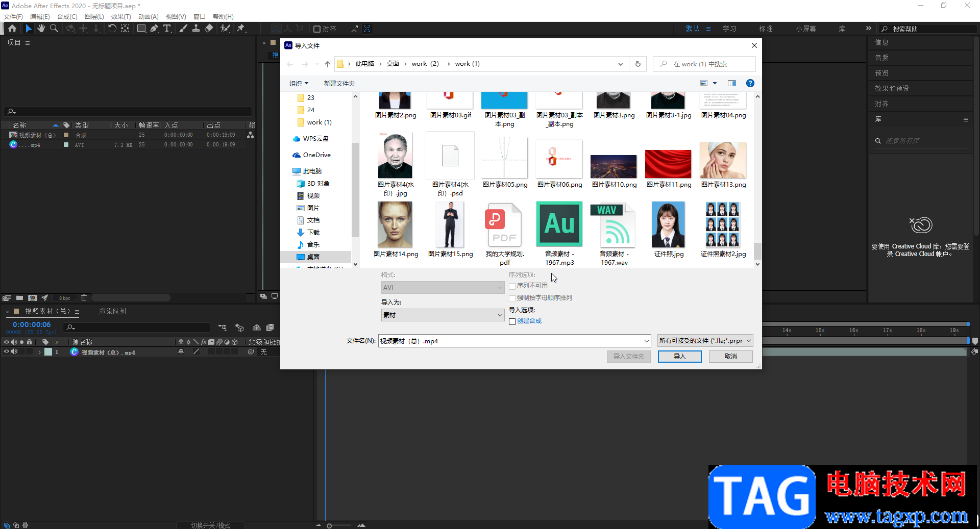Open the view options dropdown arrow

tap(715, 83)
